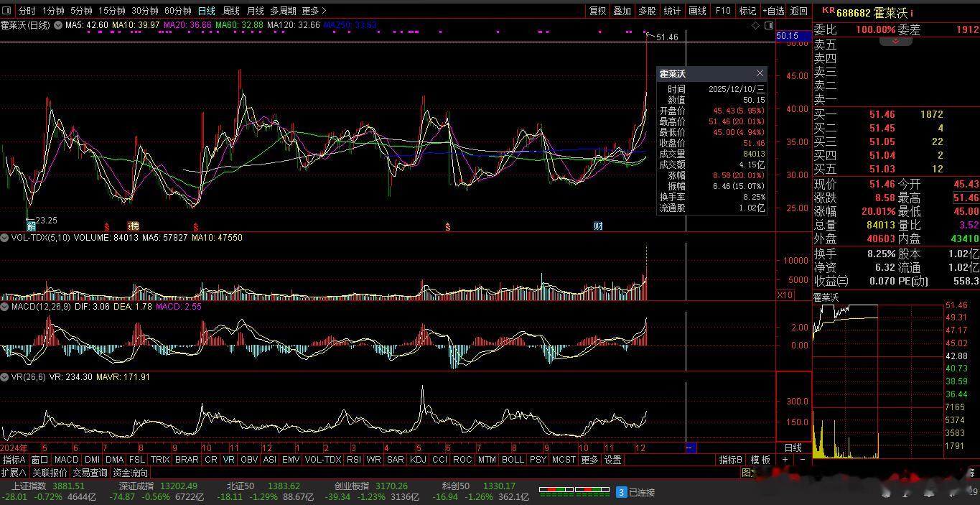Switch to the 周线 weekly period tab
This screenshot has height=505, width=980.
pos(230,11)
